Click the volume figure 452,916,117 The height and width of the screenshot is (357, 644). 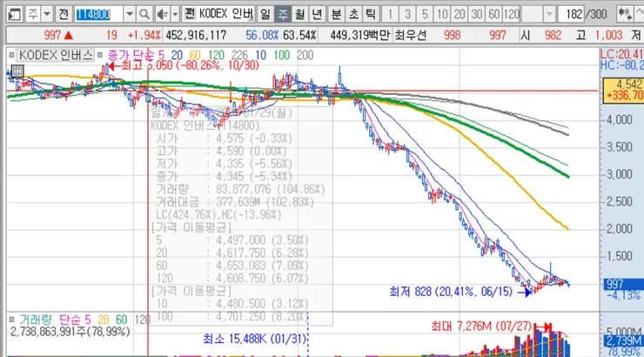click(x=196, y=36)
